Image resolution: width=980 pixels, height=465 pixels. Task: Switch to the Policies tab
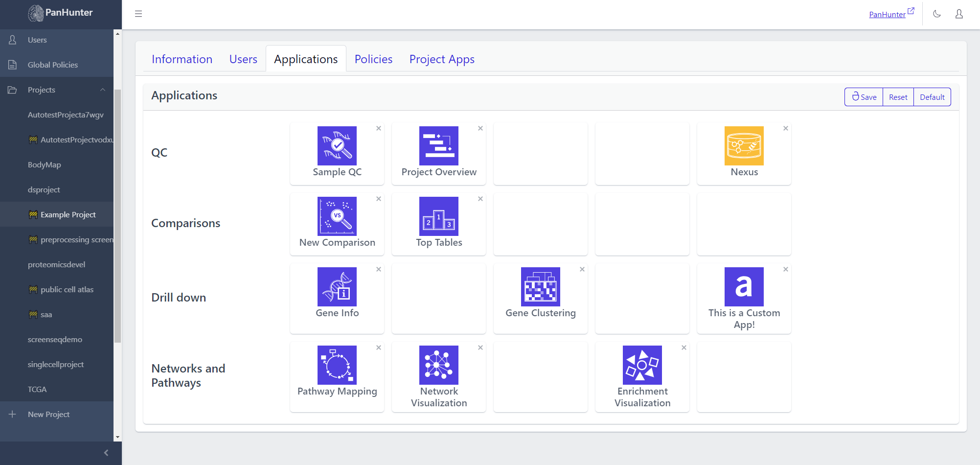pyautogui.click(x=373, y=59)
